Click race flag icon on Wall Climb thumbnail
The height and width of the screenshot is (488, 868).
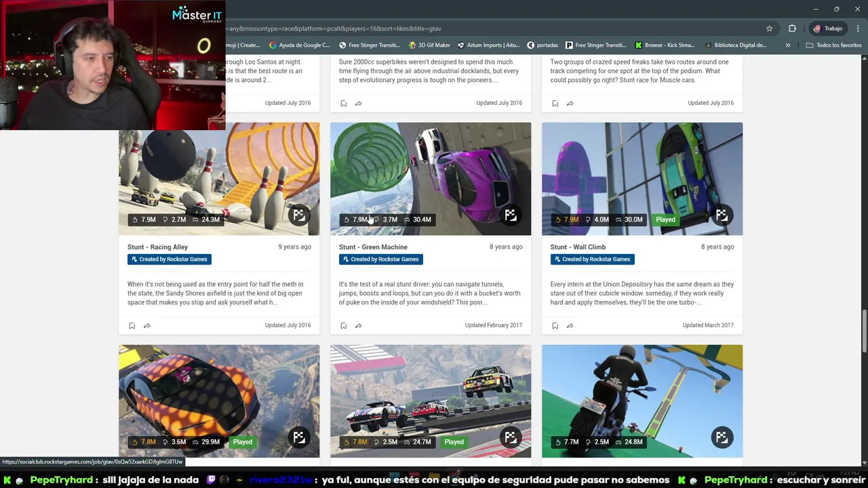point(722,215)
